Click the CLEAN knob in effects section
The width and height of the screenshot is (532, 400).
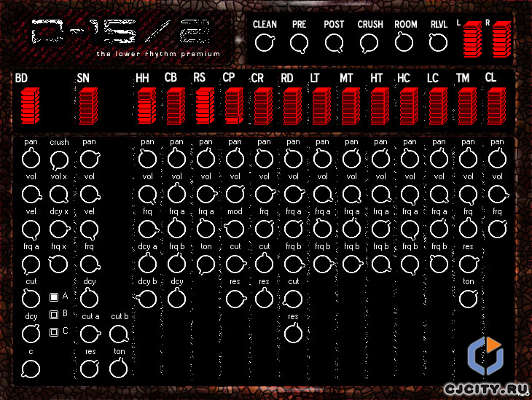264,43
